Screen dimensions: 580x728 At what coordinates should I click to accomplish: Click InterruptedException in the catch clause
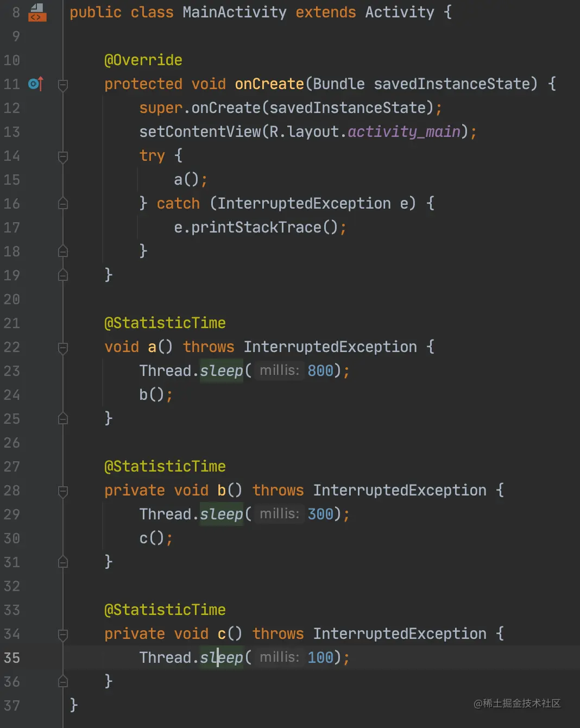point(304,203)
